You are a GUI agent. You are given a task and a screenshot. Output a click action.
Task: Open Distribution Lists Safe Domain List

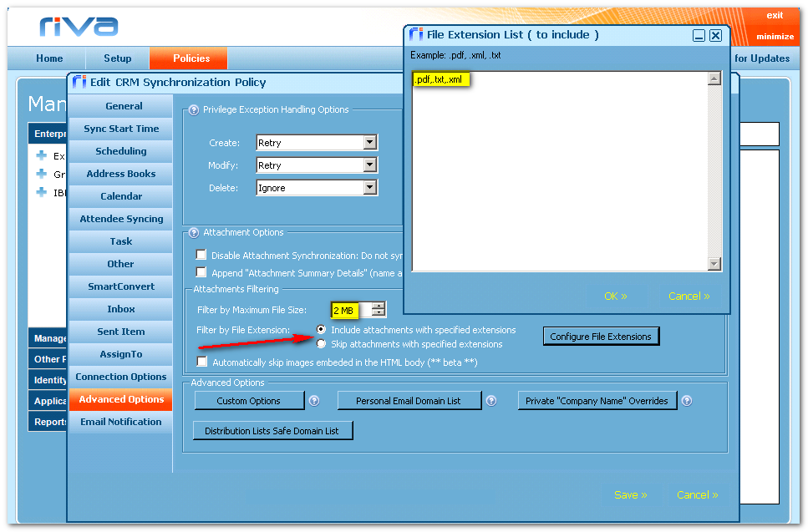(x=272, y=431)
